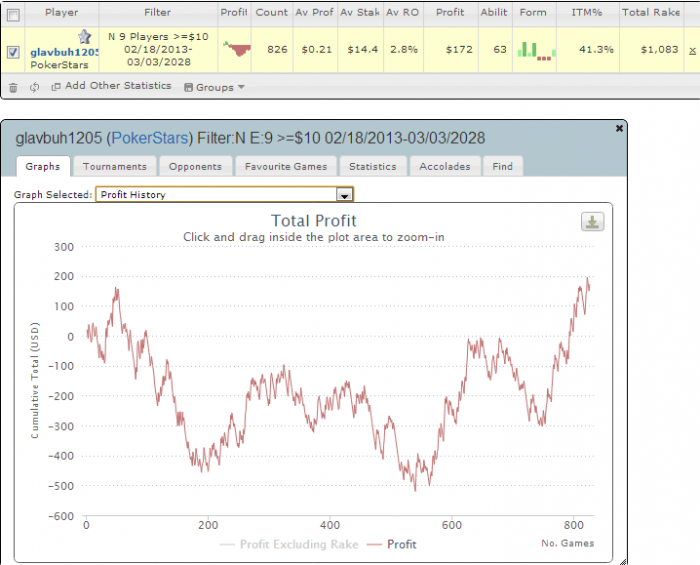Open the Statistics tab
This screenshot has width=700, height=565.
(x=372, y=166)
